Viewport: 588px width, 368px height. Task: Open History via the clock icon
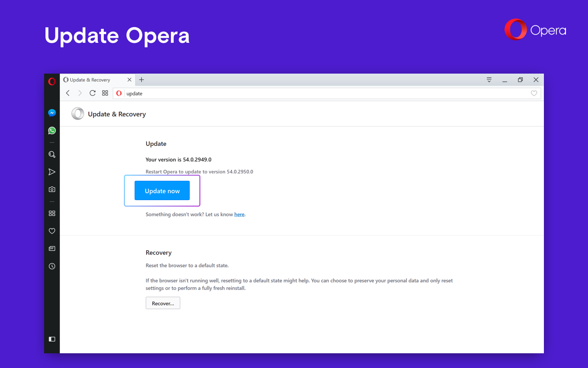[x=51, y=266]
